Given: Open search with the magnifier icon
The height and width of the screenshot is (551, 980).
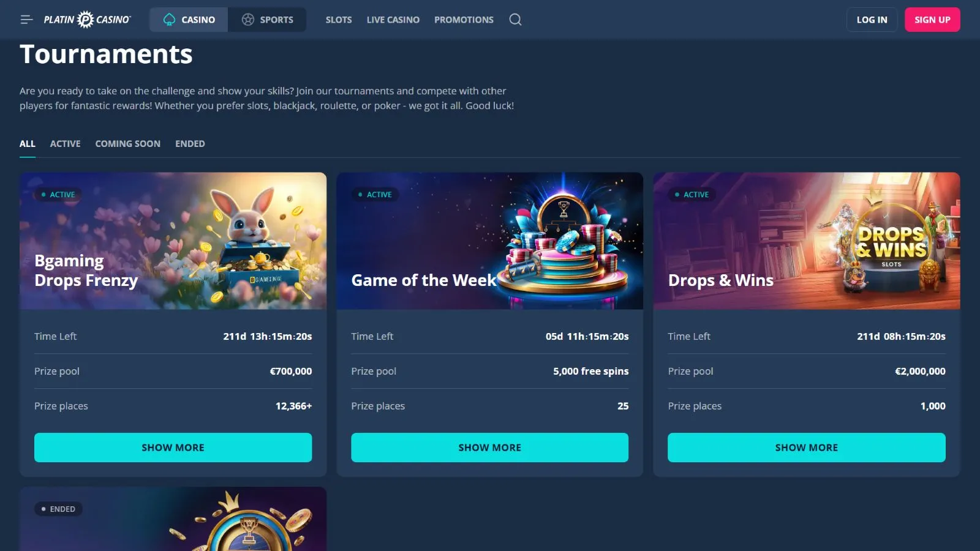Looking at the screenshot, I should [x=516, y=20].
